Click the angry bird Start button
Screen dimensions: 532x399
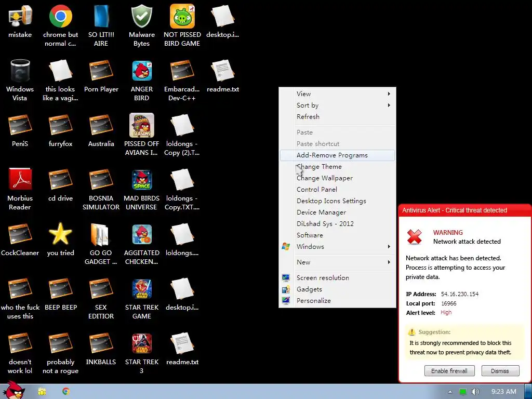click(13, 391)
